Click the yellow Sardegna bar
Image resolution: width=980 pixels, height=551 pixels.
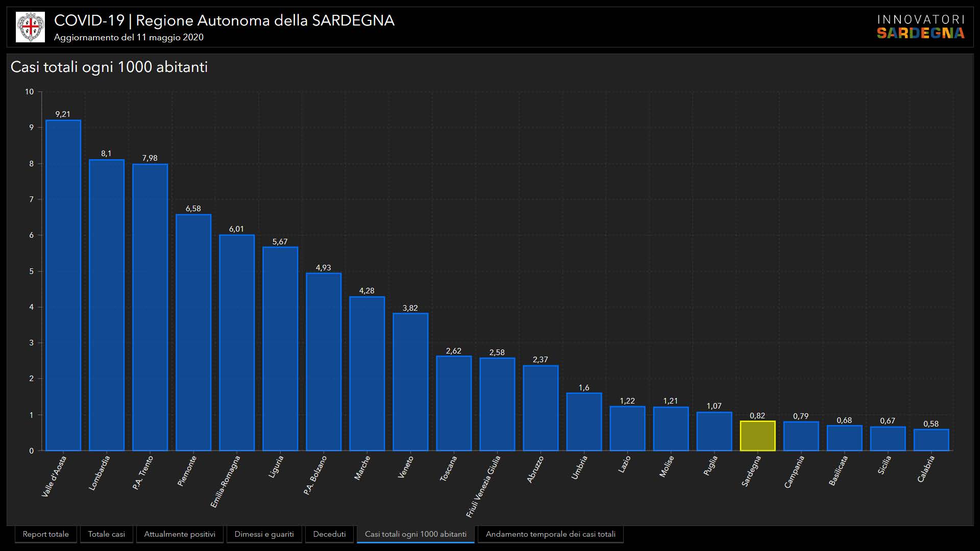[757, 436]
